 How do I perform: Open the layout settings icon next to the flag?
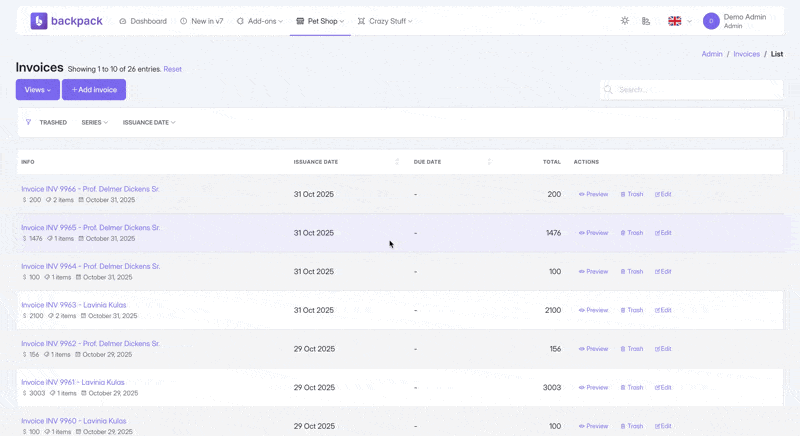[x=646, y=21]
